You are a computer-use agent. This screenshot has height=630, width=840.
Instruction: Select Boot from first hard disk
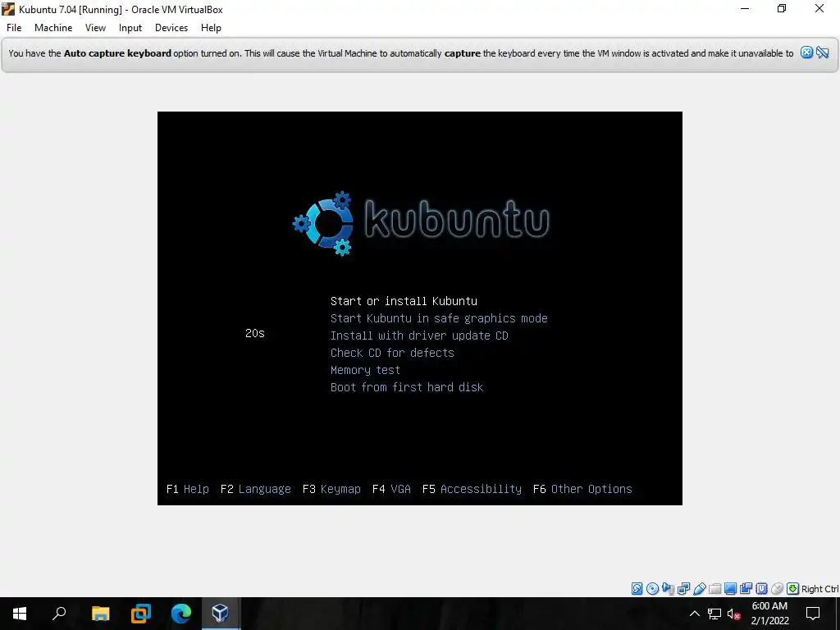pos(407,387)
